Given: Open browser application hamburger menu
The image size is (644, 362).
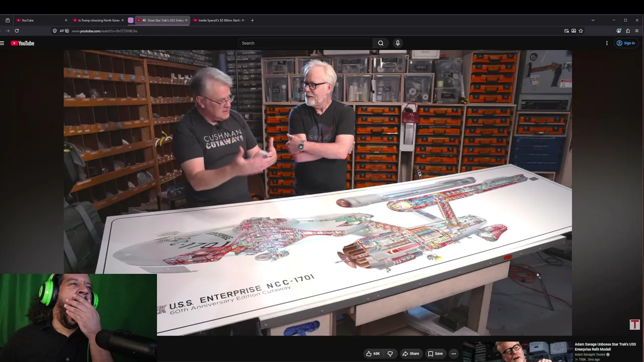Looking at the screenshot, I should point(637,31).
